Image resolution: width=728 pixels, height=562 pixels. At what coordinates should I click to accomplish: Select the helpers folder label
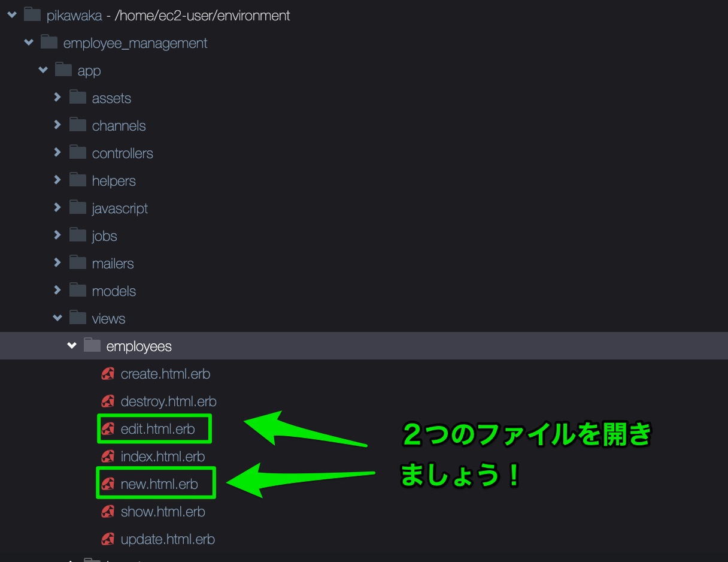114,181
